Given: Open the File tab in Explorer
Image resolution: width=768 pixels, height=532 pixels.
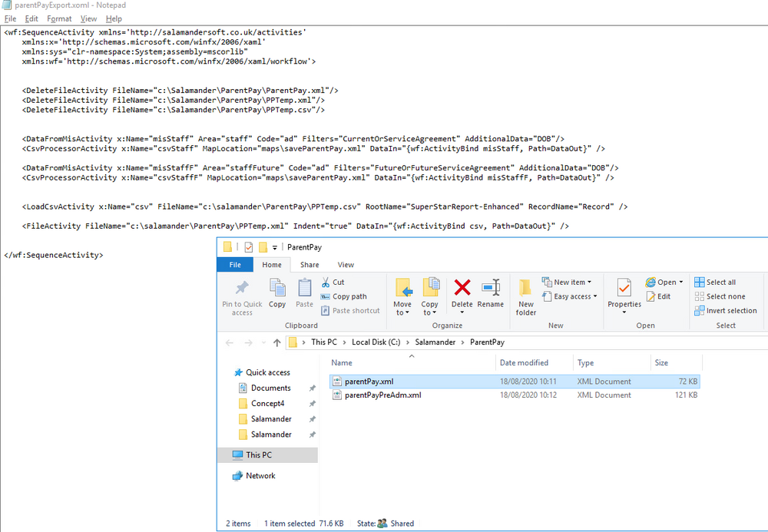Looking at the screenshot, I should (235, 264).
